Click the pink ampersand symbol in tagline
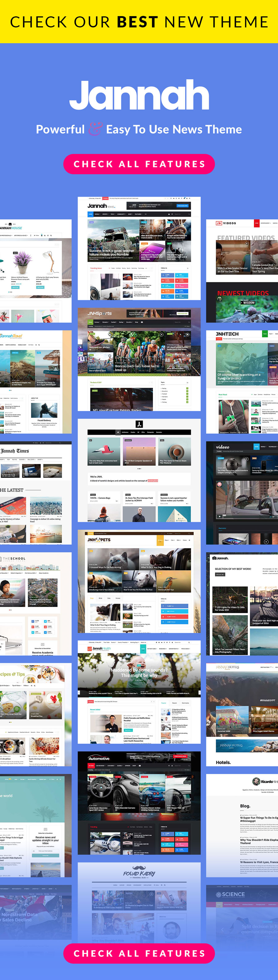The width and height of the screenshot is (278, 980). (95, 129)
